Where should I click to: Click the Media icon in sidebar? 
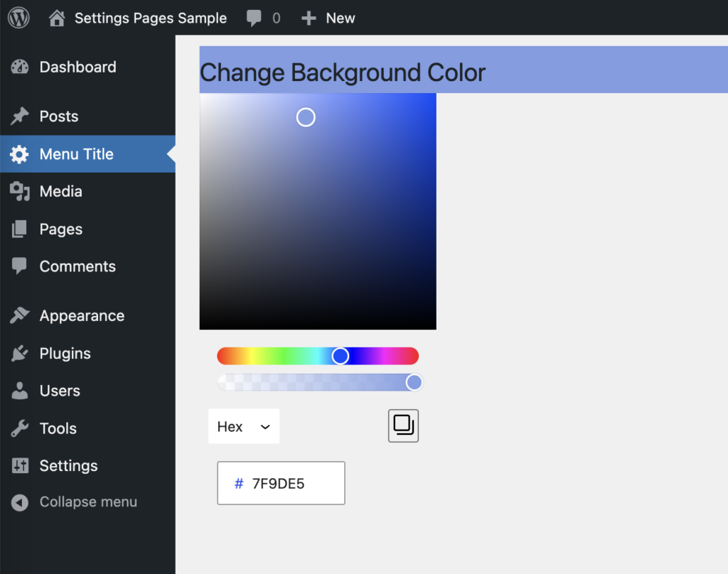click(x=19, y=191)
